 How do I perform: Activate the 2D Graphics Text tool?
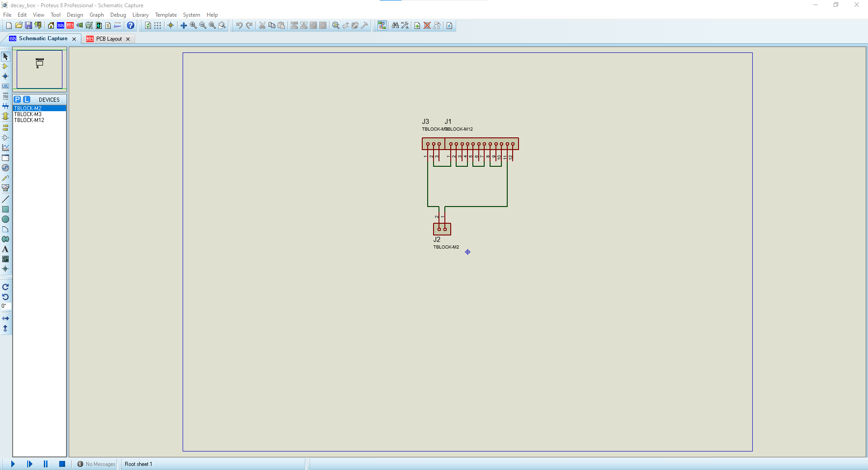5,249
